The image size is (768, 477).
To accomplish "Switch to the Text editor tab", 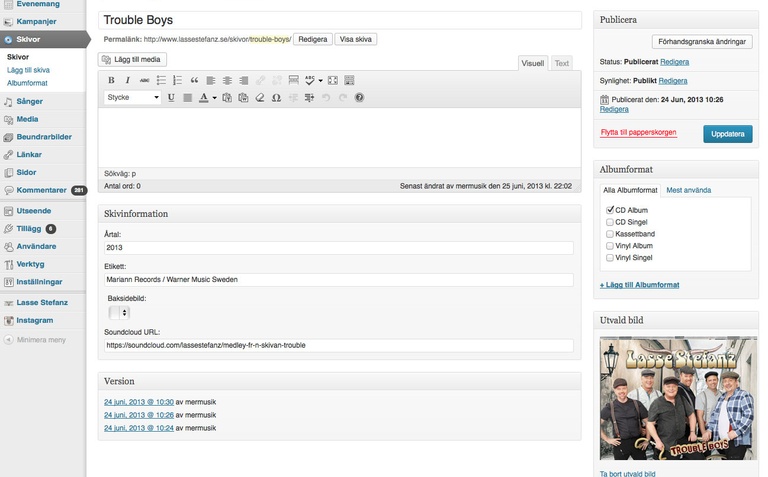I will tap(562, 63).
